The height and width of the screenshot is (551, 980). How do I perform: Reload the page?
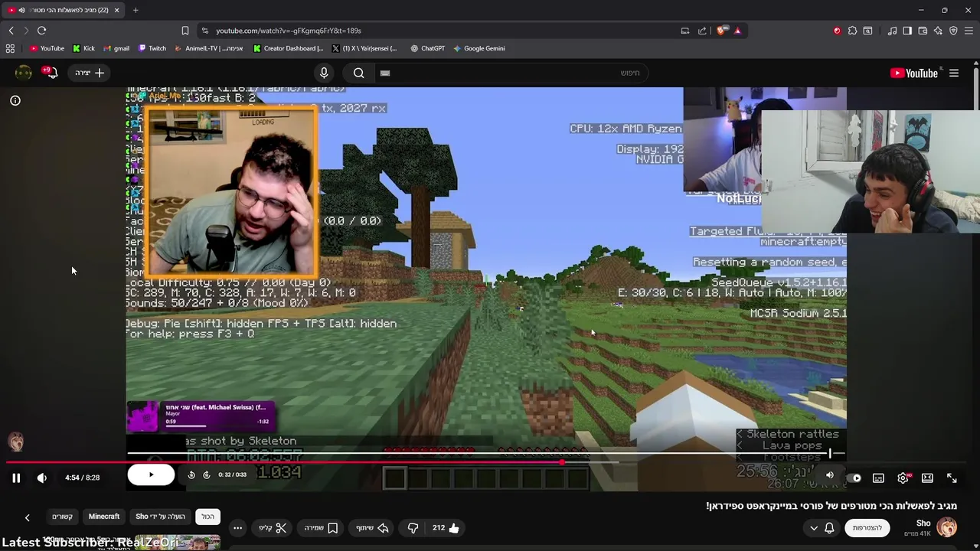[x=41, y=31]
